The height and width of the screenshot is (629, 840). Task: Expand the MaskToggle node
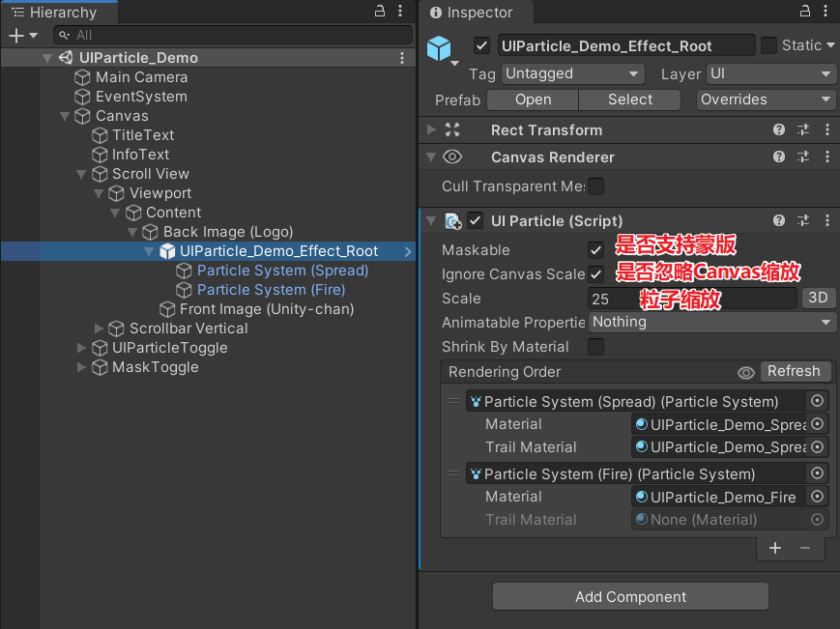81,367
